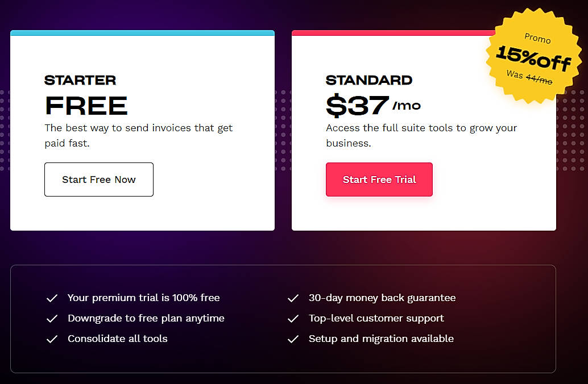Viewport: 588px width, 384px height.
Task: Click the checkmark next to Downgrade anytime
Action: (x=52, y=318)
